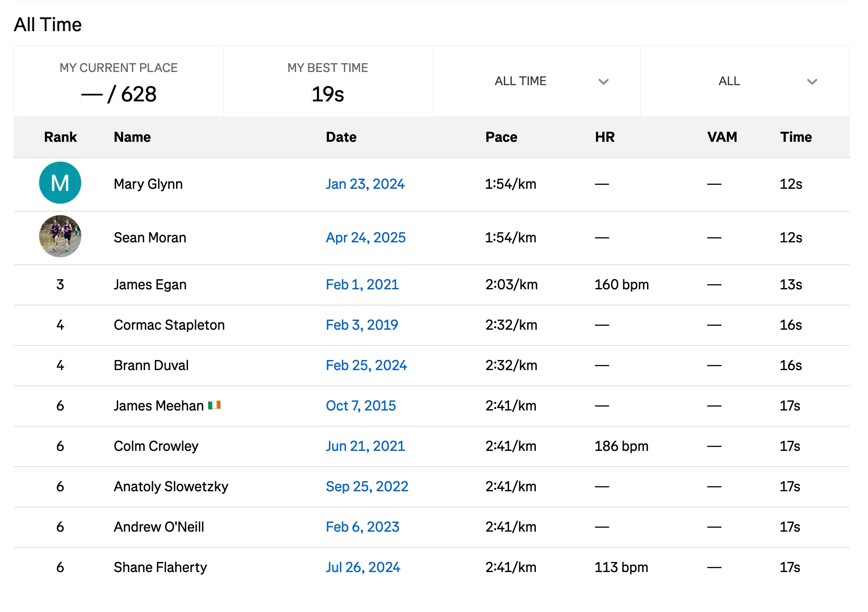The width and height of the screenshot is (868, 612).
Task: Click the Time column header
Action: [796, 137]
